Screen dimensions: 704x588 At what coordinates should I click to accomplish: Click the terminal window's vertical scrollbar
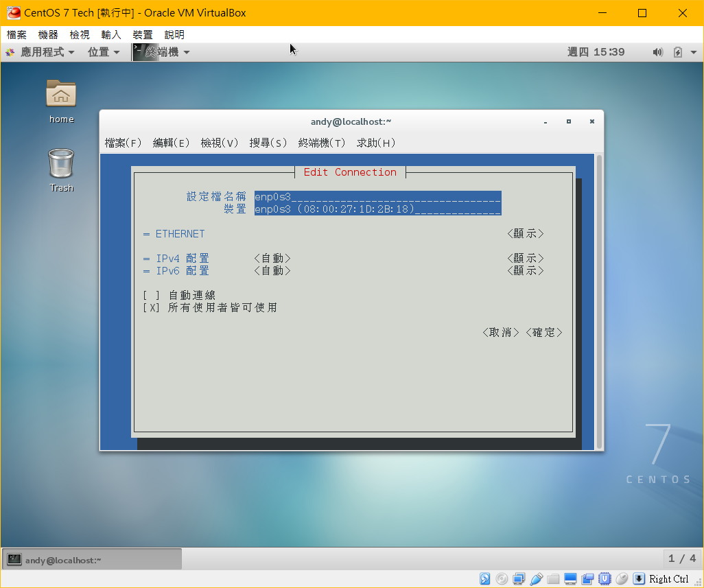coord(600,302)
